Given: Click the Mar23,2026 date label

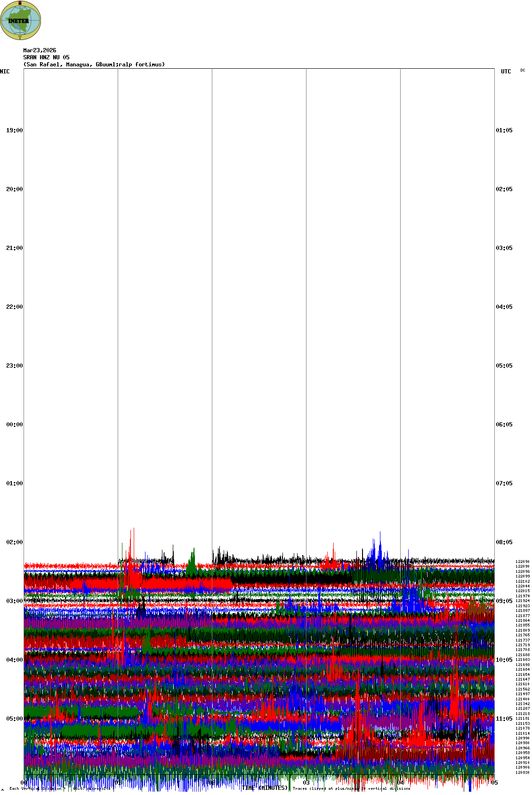Looking at the screenshot, I should tap(40, 50).
